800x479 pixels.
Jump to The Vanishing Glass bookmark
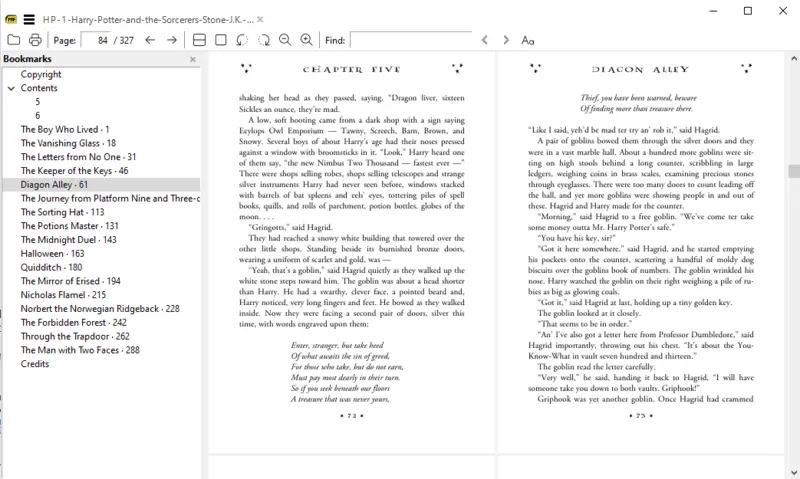click(68, 143)
